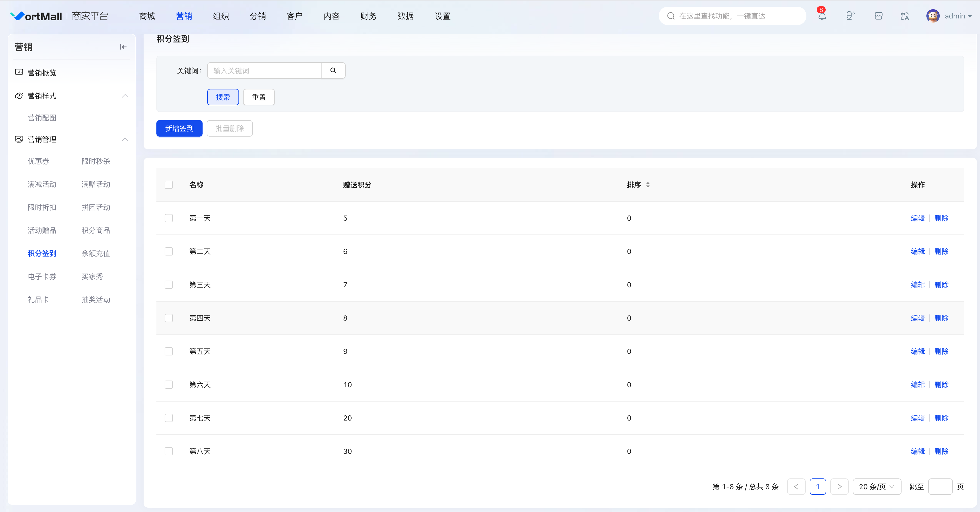Focus the 输入关键词 keyword field
This screenshot has height=512, width=980.
coord(264,71)
